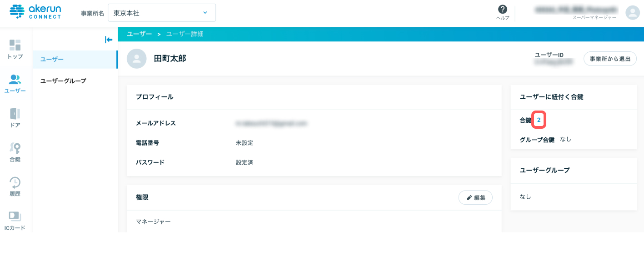
Task: Click the ユーザー breadcrumb link
Action: pyautogui.click(x=140, y=34)
